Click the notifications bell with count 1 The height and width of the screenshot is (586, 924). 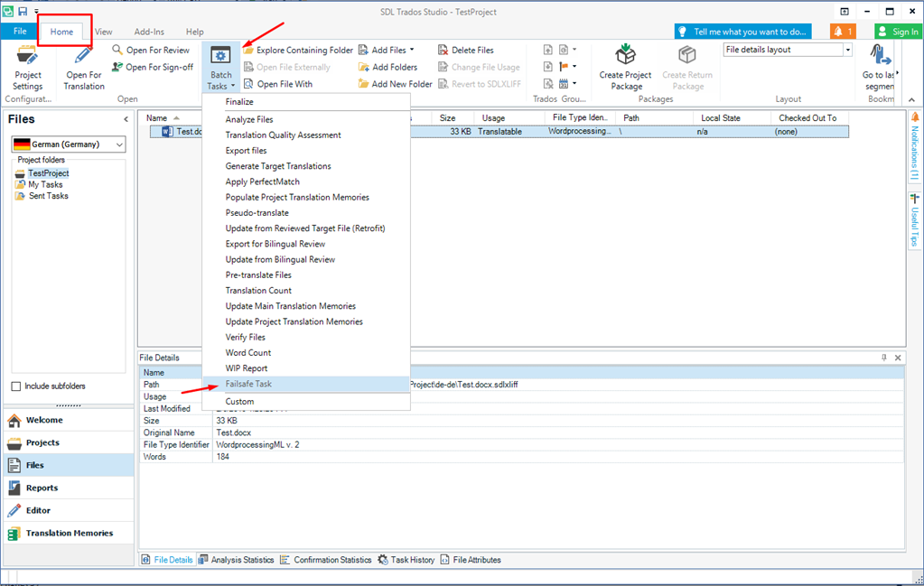click(x=843, y=32)
